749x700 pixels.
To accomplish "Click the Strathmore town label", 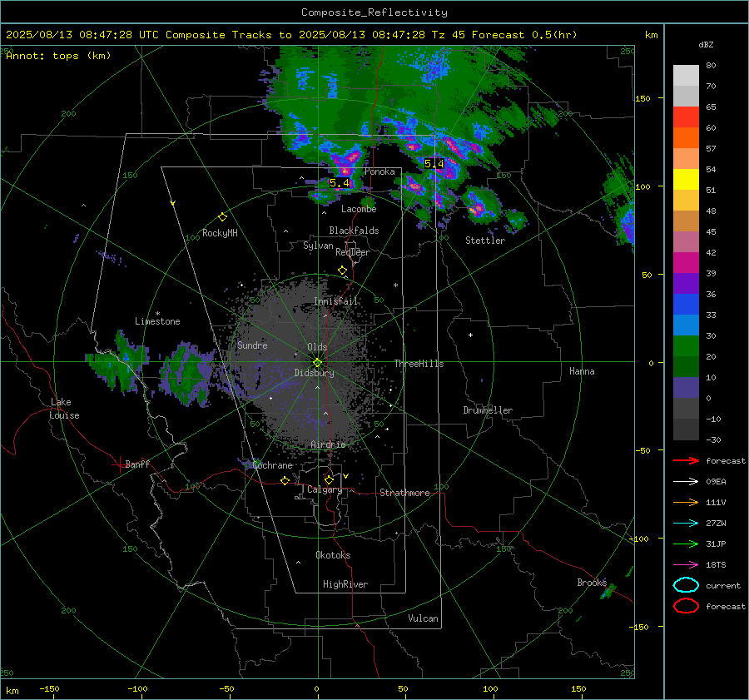I will 405,493.
